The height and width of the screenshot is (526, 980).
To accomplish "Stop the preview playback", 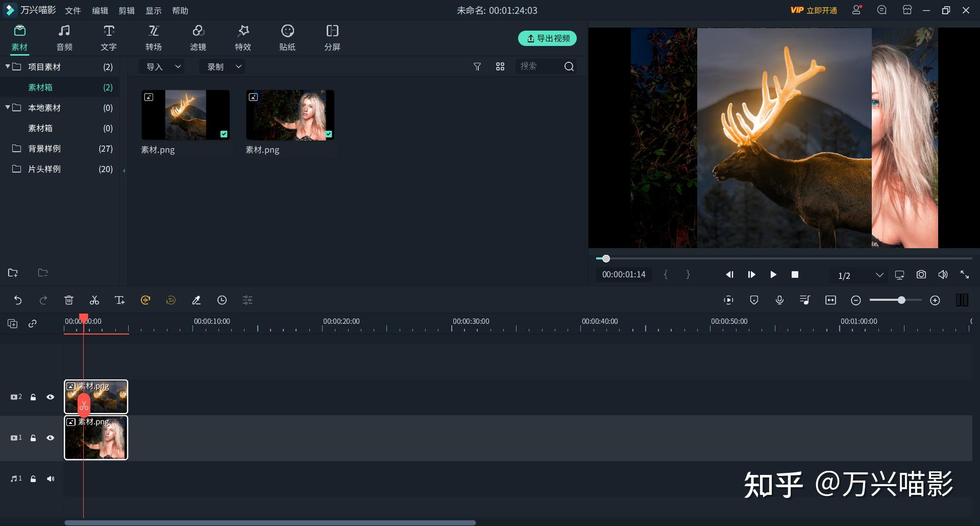I will pos(795,275).
